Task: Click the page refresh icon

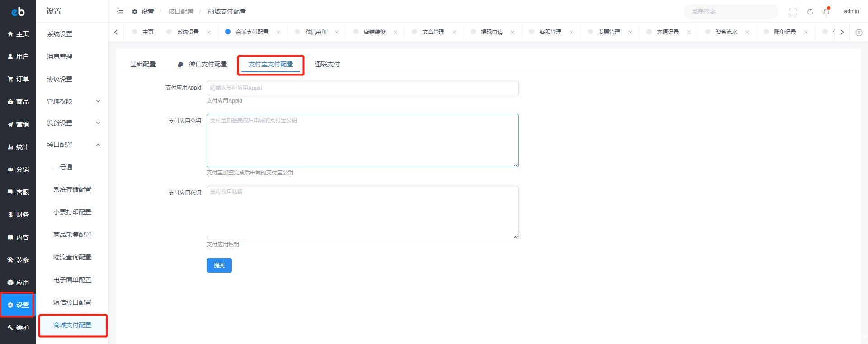Action: tap(810, 12)
